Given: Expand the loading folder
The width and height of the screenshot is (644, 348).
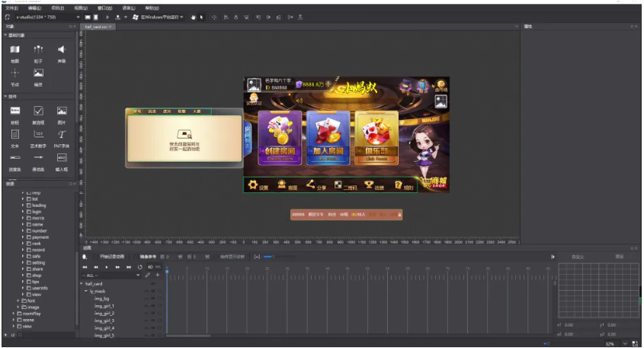Looking at the screenshot, I should click(x=23, y=205).
